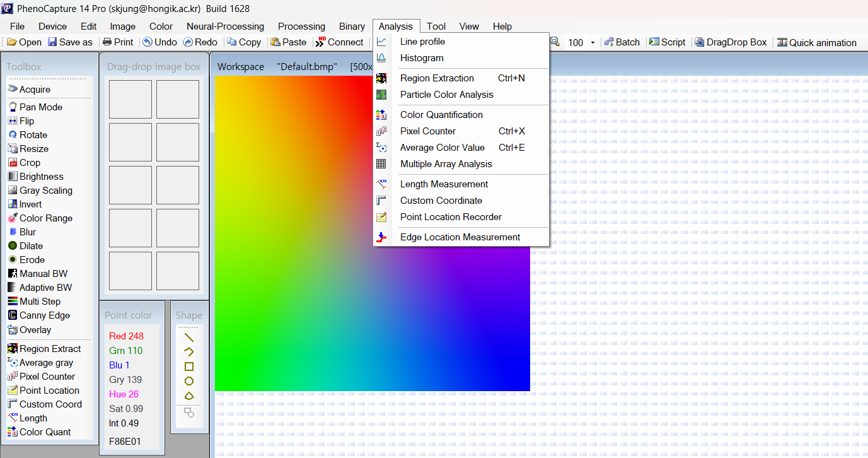
Task: Click the hex value F86E01
Action: click(125, 442)
